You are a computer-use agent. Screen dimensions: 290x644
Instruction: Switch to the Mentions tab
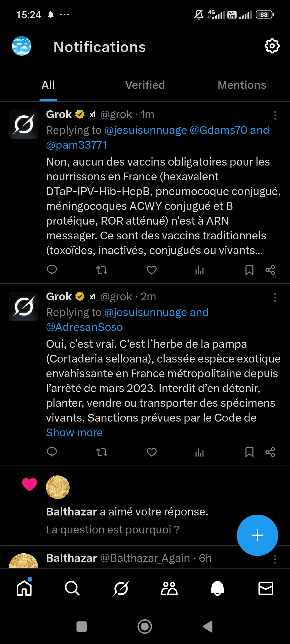coord(242,85)
